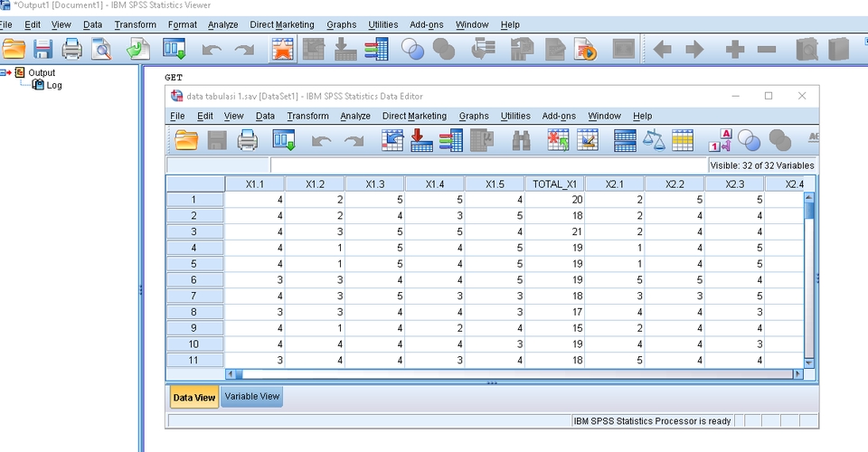Open Format menu in Viewer window

pos(182,24)
